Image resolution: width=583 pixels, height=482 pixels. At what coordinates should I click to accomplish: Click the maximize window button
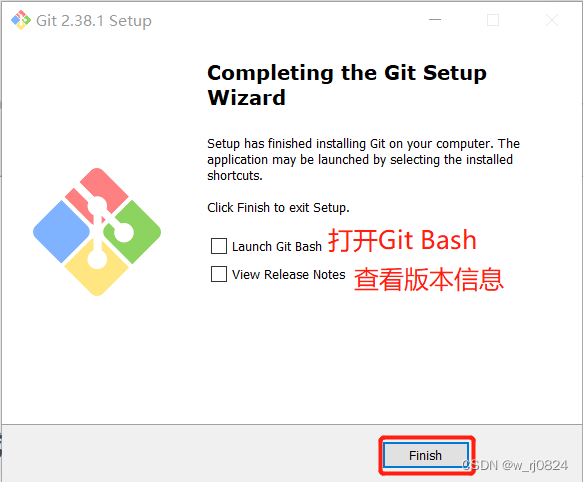[493, 20]
